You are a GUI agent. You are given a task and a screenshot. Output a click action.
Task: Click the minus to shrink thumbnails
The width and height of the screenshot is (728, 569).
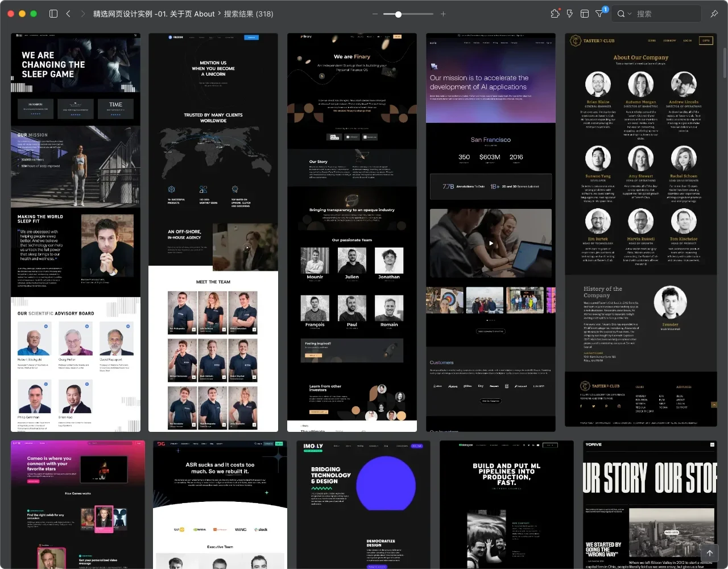(375, 14)
